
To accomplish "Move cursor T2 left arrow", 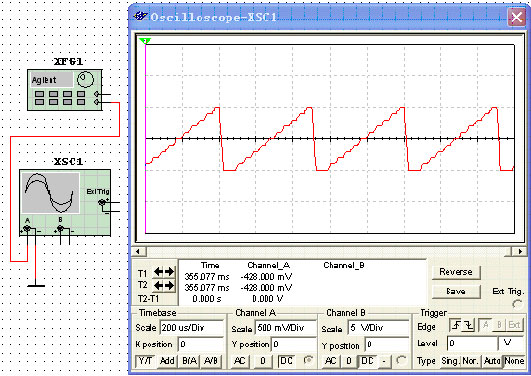I will [x=159, y=286].
